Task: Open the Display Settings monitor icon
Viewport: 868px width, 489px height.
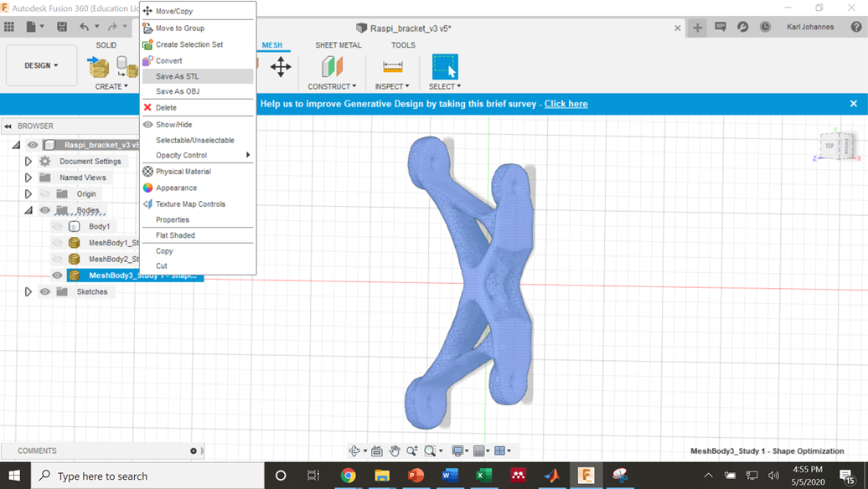Action: point(457,450)
